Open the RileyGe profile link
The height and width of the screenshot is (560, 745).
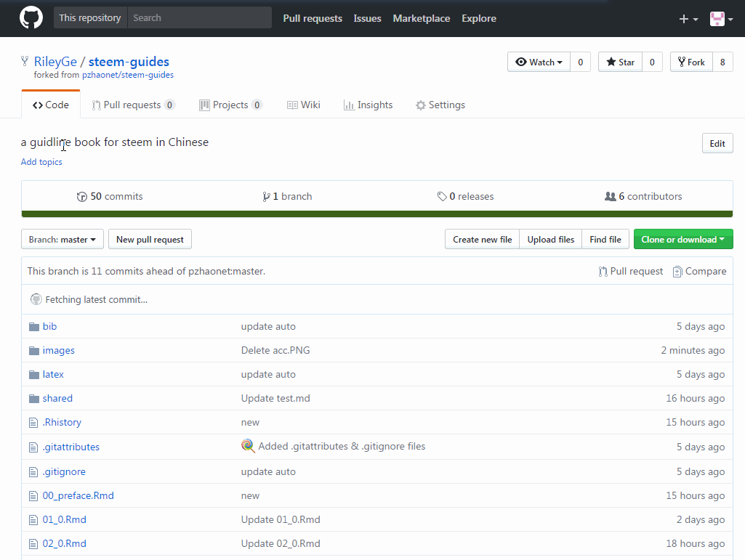coord(55,62)
